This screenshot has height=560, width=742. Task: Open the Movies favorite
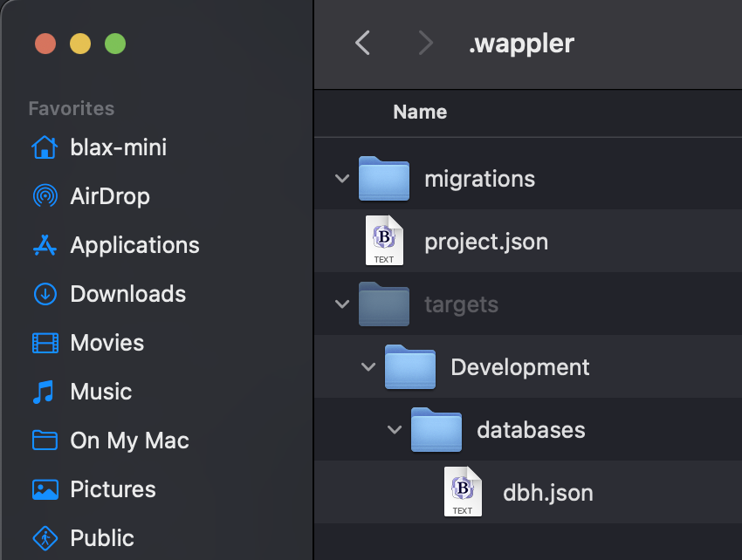[x=107, y=343]
